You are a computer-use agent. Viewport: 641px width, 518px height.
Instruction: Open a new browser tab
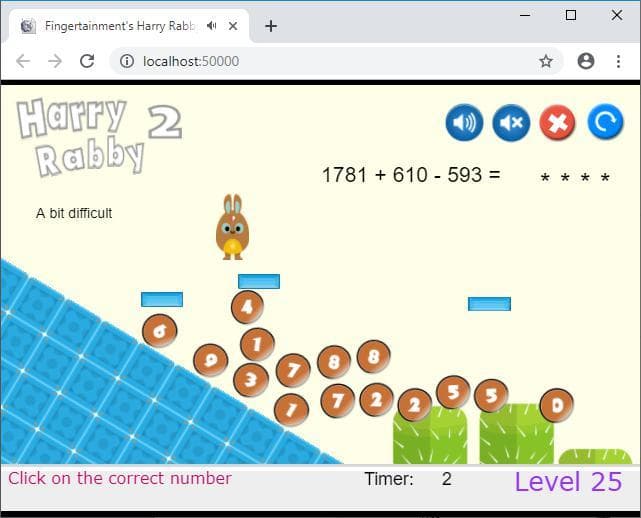pyautogui.click(x=271, y=26)
